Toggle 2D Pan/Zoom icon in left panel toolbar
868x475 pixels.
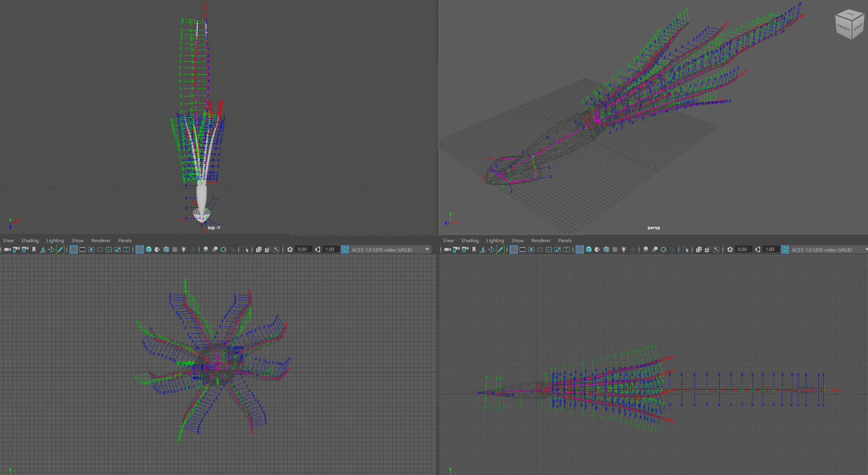point(51,249)
